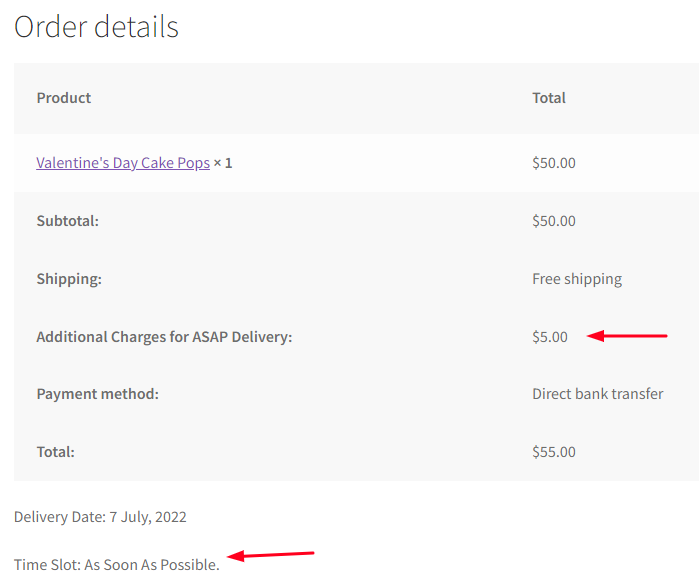Click the Delivery Date 7 July, 2022 line

pyautogui.click(x=100, y=517)
